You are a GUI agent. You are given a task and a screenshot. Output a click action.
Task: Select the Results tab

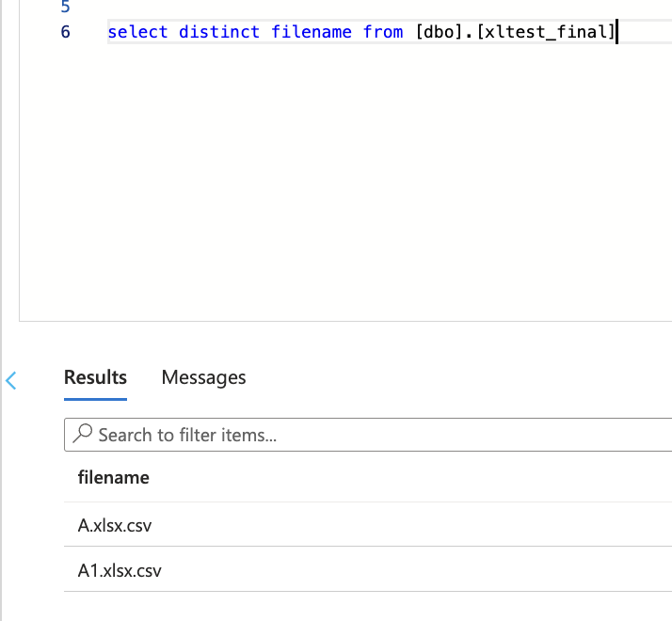pyautogui.click(x=95, y=377)
